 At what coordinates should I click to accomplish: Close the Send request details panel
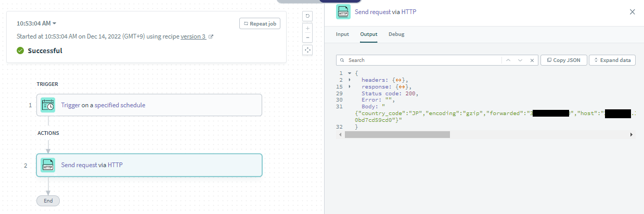(633, 12)
